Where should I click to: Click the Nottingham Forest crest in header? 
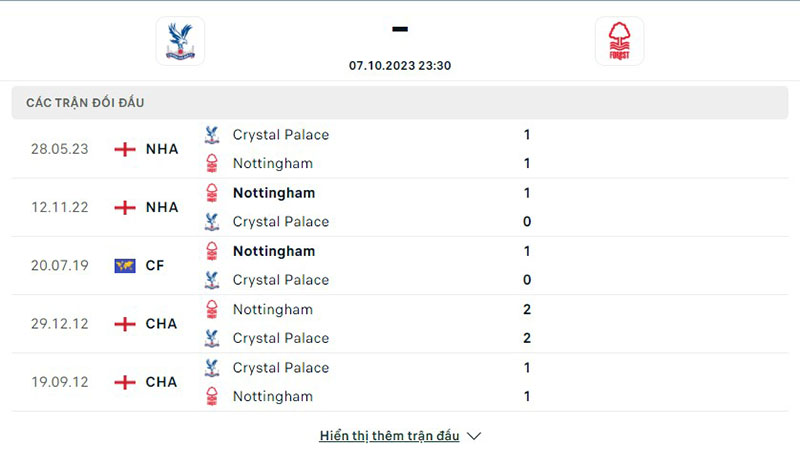(x=619, y=41)
